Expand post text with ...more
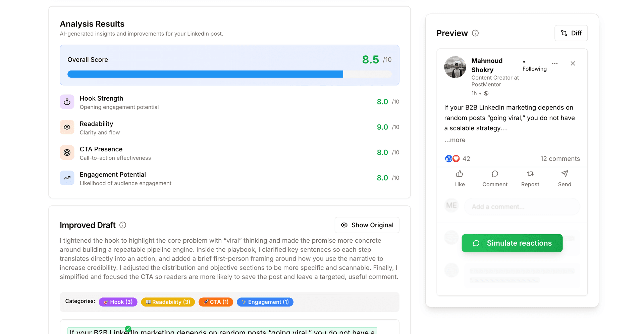Screen dimensions: 644x334 (x=455, y=140)
